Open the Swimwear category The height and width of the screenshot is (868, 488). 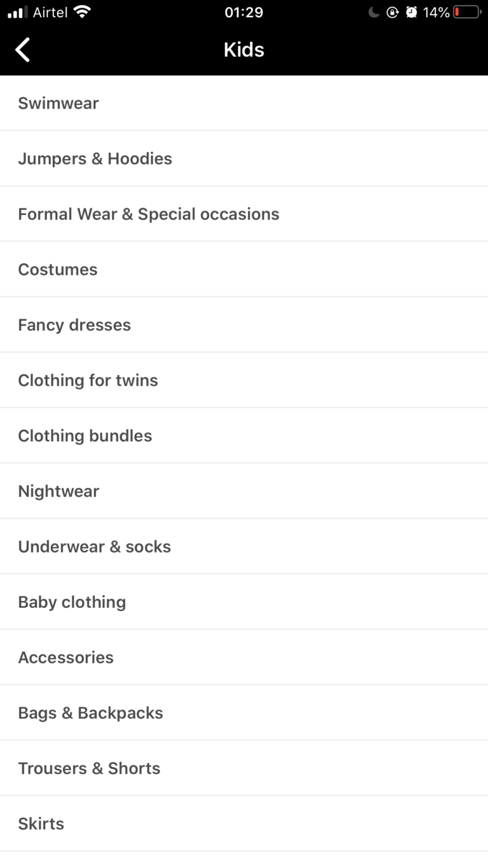(58, 103)
